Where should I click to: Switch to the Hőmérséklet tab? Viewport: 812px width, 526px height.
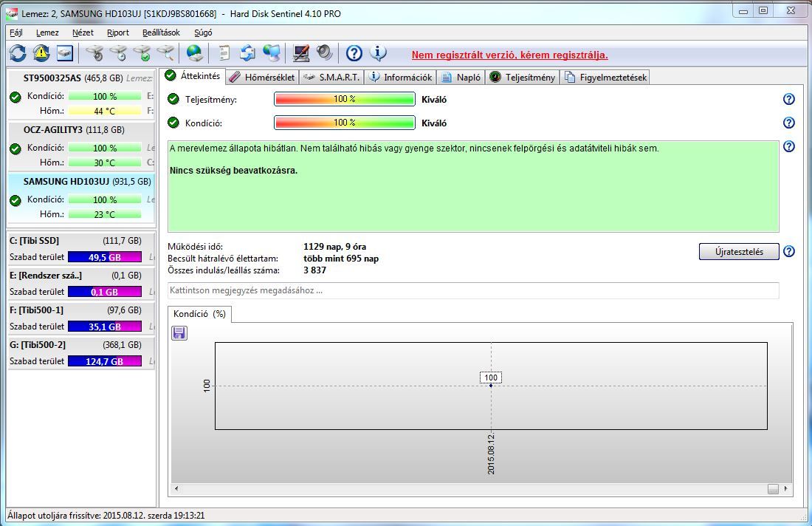pos(263,78)
